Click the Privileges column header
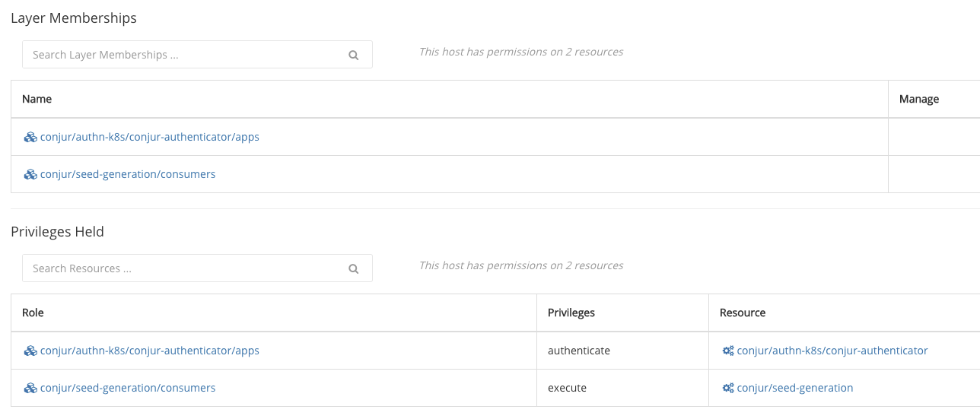This screenshot has width=980, height=419. coord(571,313)
